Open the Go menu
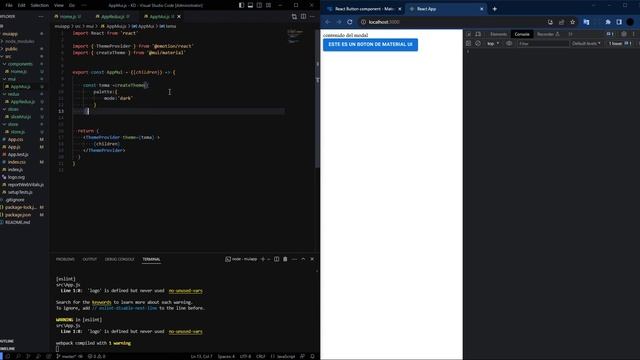This screenshot has height=360, width=640. (x=72, y=5)
